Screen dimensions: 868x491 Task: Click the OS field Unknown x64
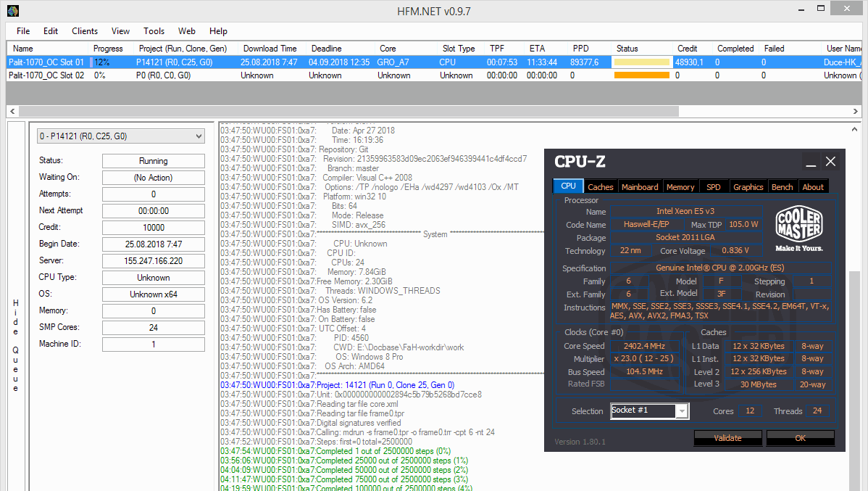click(x=154, y=294)
